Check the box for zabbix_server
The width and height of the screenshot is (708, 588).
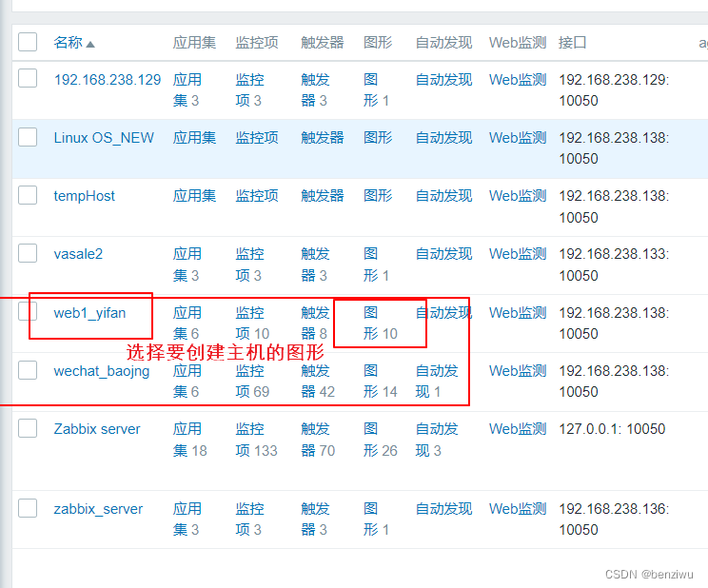[28, 508]
